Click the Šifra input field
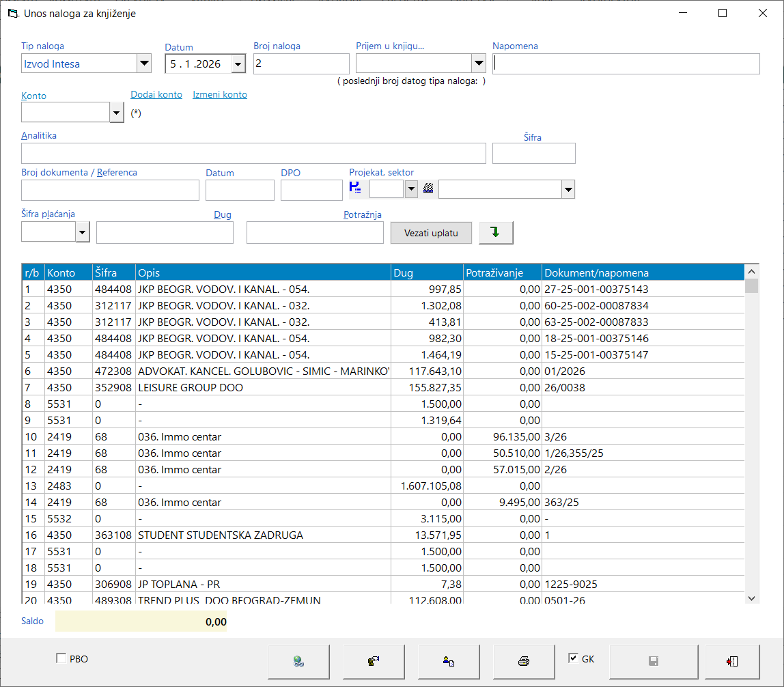Image resolution: width=784 pixels, height=687 pixels. 534,154
